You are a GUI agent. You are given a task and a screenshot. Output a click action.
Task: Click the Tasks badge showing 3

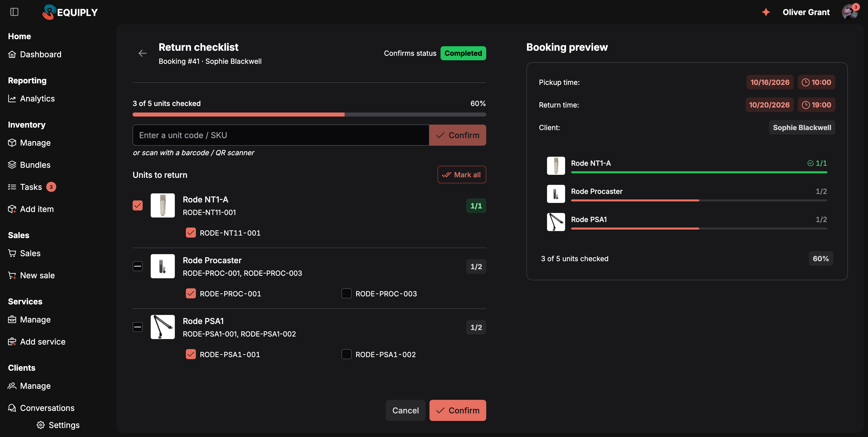[51, 187]
